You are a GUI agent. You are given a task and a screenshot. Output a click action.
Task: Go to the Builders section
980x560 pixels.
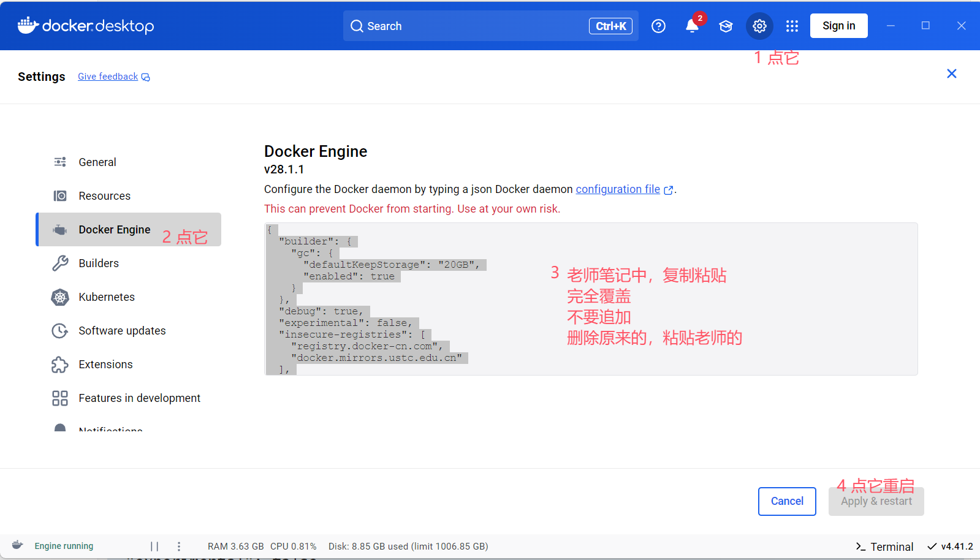pyautogui.click(x=128, y=263)
